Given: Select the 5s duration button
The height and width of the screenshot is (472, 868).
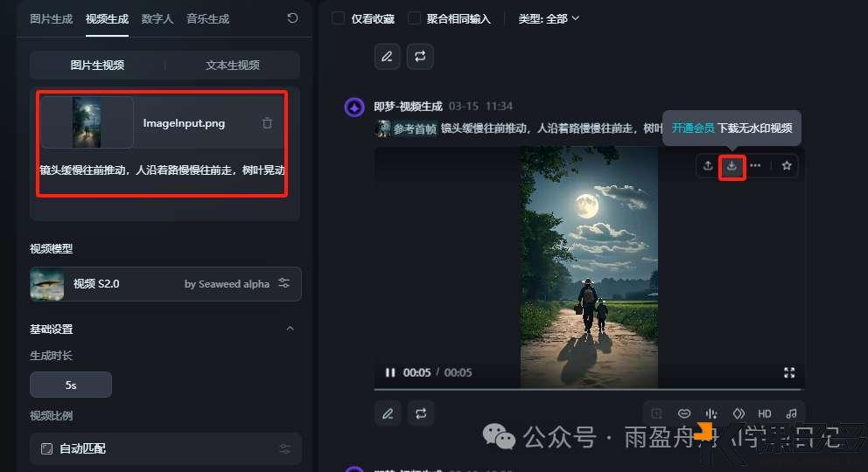Looking at the screenshot, I should 71,385.
